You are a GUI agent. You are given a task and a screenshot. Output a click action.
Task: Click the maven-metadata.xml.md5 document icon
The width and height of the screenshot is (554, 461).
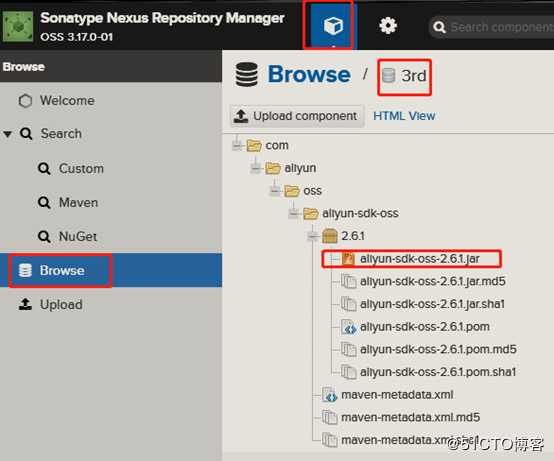coord(330,417)
